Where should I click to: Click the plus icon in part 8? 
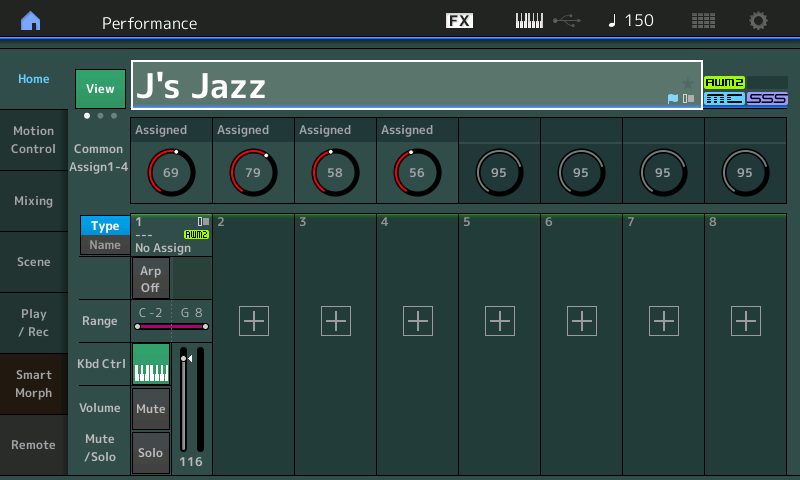pyautogui.click(x=746, y=321)
